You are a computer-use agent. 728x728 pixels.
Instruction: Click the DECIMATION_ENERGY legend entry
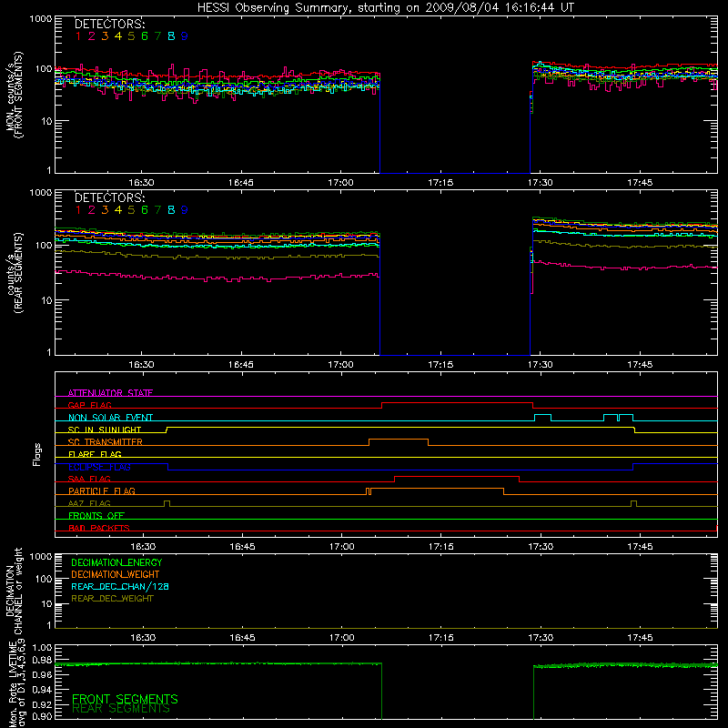pyautogui.click(x=116, y=562)
